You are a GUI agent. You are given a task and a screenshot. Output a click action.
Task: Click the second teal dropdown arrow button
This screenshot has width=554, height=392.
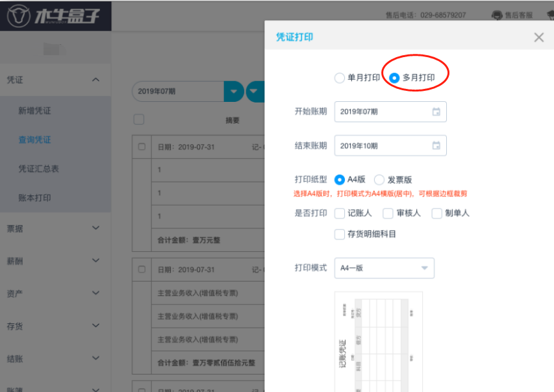click(x=255, y=92)
